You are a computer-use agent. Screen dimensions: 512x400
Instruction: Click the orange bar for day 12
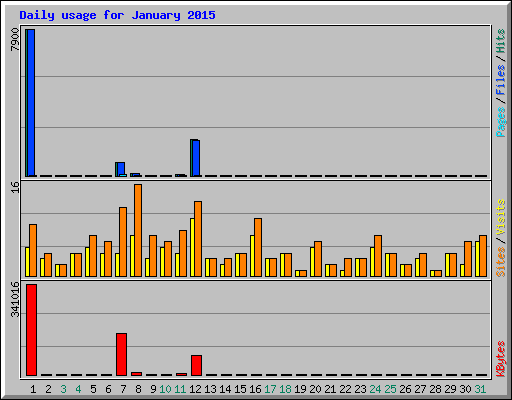pos(198,239)
